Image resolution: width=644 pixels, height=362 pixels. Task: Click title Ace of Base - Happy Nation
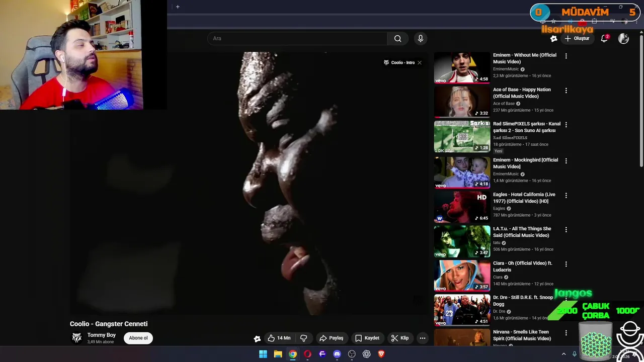click(x=522, y=93)
